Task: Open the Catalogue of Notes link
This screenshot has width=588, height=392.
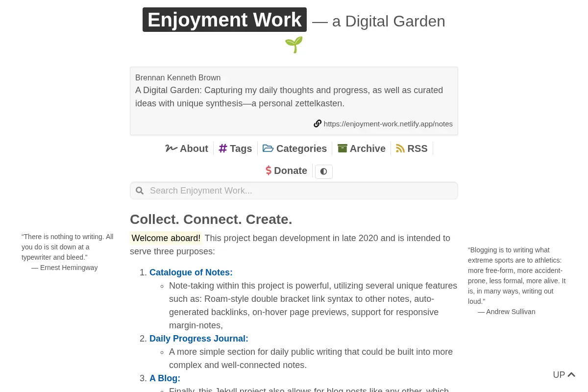Action: [x=191, y=272]
